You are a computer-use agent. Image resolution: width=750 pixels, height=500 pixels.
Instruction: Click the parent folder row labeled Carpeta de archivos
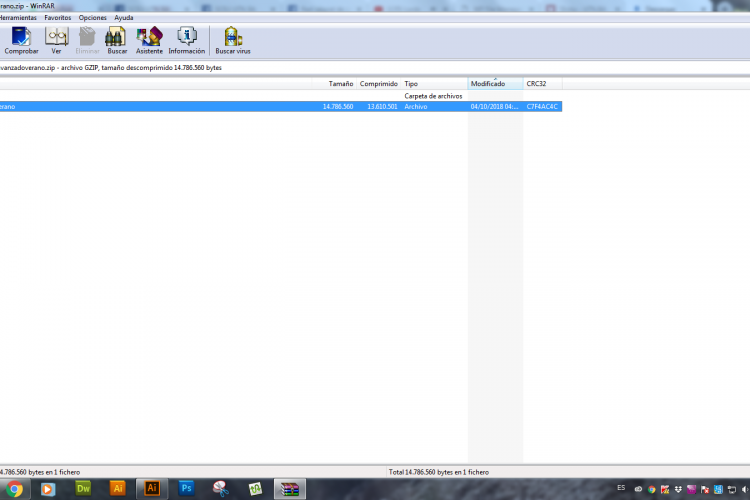click(200, 96)
